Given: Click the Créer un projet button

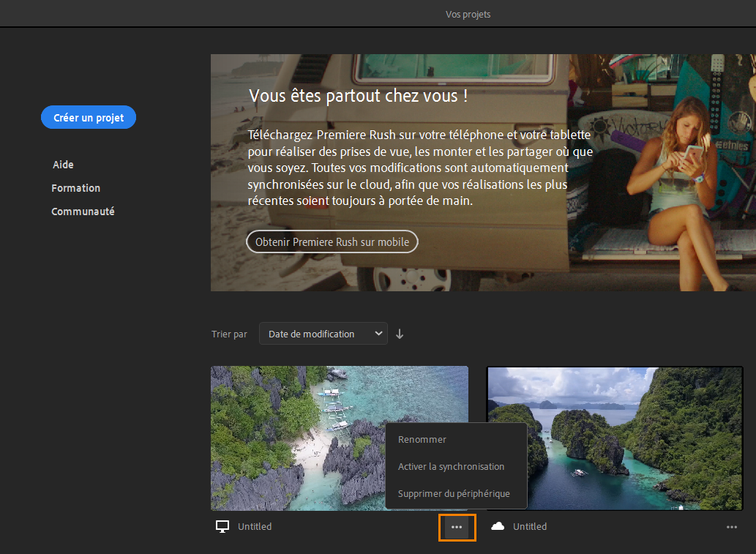Looking at the screenshot, I should click(x=89, y=117).
